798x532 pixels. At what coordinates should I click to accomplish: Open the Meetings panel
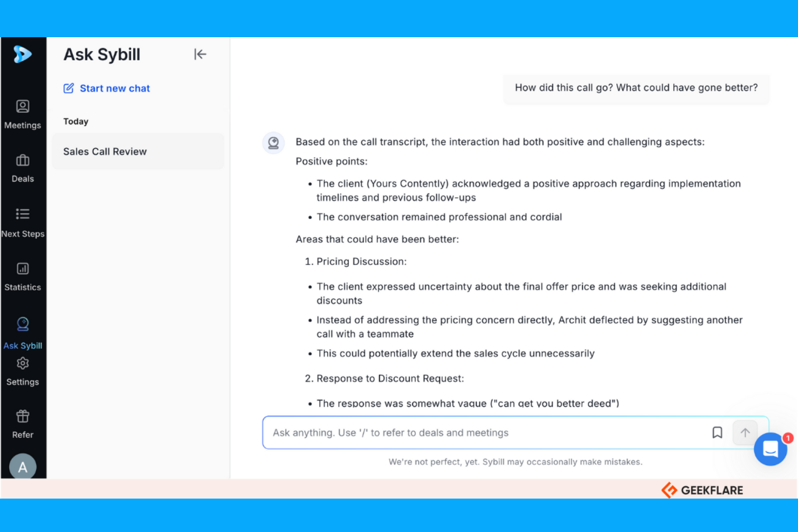(x=23, y=113)
